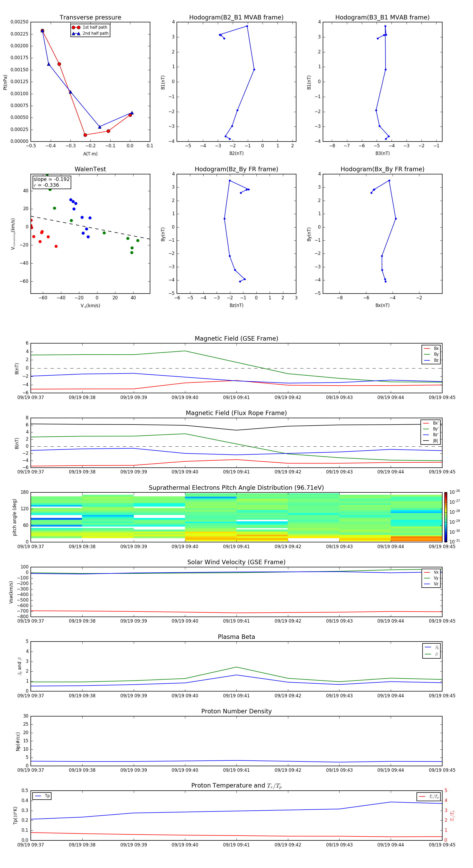Click the 'Magnetic Field (Flux Rope Frame)' title
This screenshot has width=473, height=868.
[236, 413]
